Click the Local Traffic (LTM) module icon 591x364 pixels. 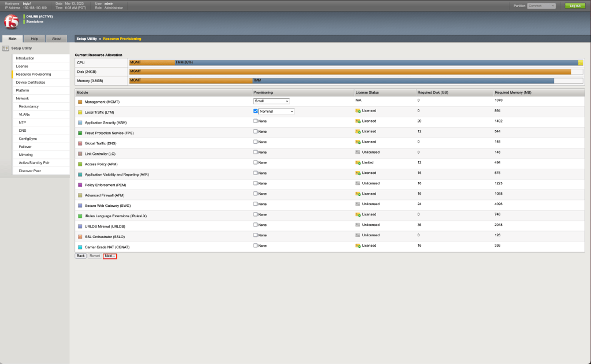80,112
